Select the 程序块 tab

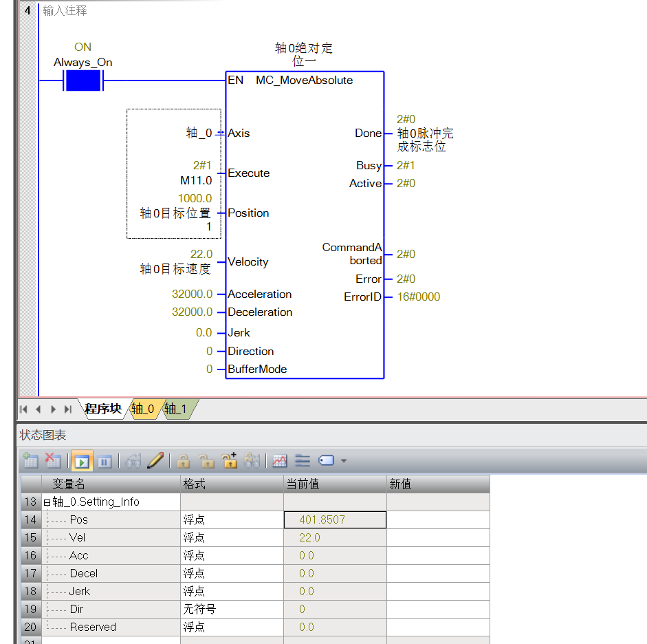coord(102,409)
